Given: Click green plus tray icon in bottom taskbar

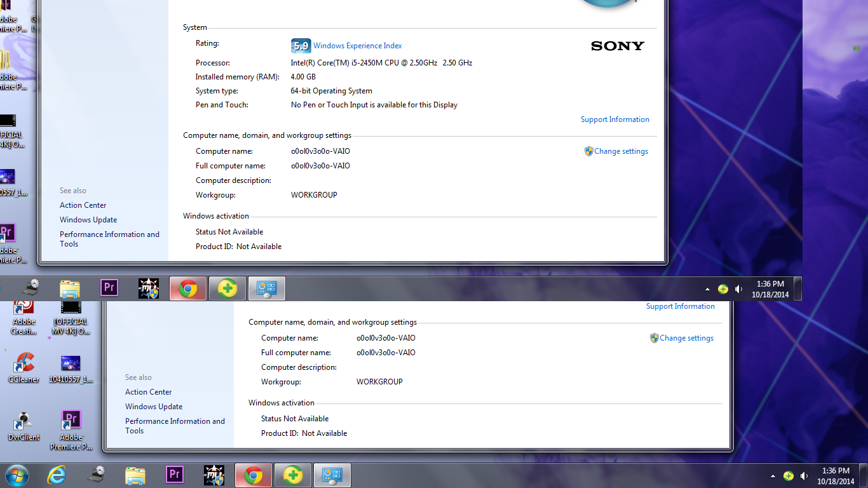Looking at the screenshot, I should pyautogui.click(x=789, y=476).
